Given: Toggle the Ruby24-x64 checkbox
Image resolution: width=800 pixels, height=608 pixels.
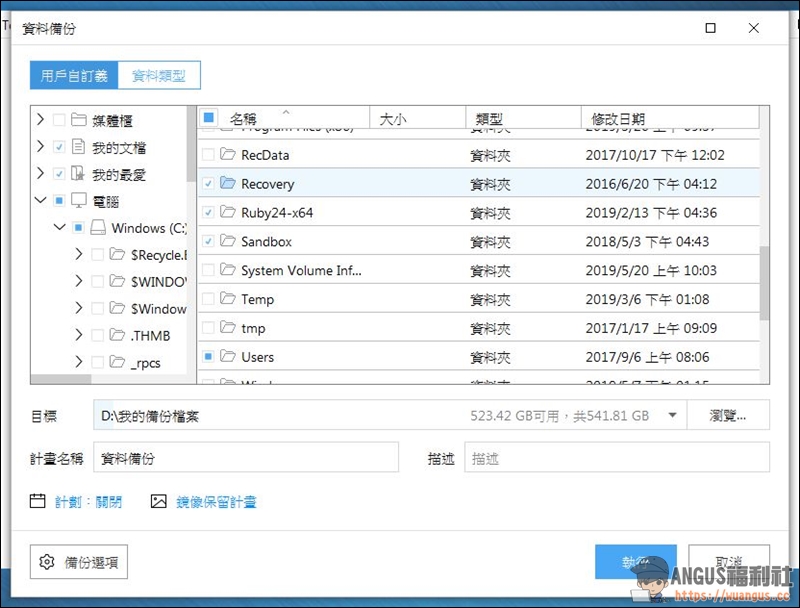Looking at the screenshot, I should pos(208,213).
